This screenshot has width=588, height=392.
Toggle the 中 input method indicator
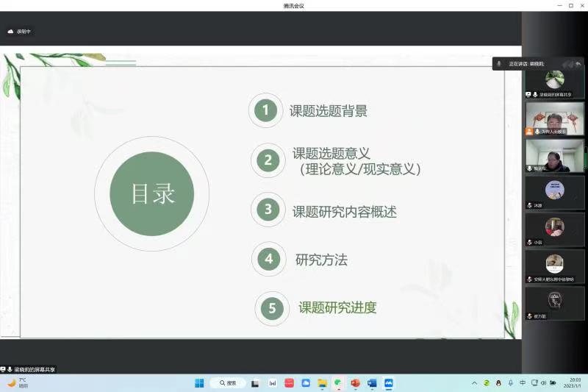523,382
